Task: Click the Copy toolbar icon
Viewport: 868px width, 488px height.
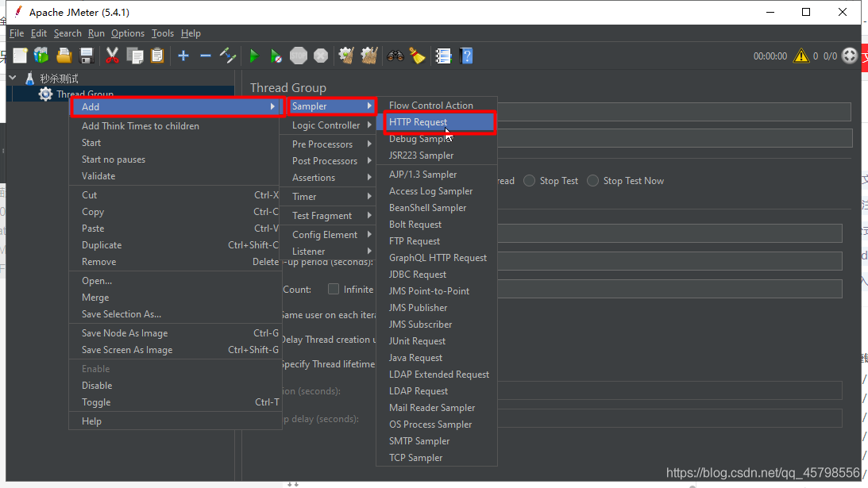Action: (134, 56)
